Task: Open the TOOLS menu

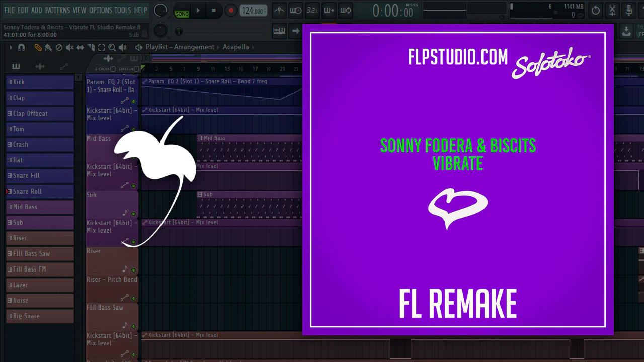Action: pyautogui.click(x=123, y=10)
